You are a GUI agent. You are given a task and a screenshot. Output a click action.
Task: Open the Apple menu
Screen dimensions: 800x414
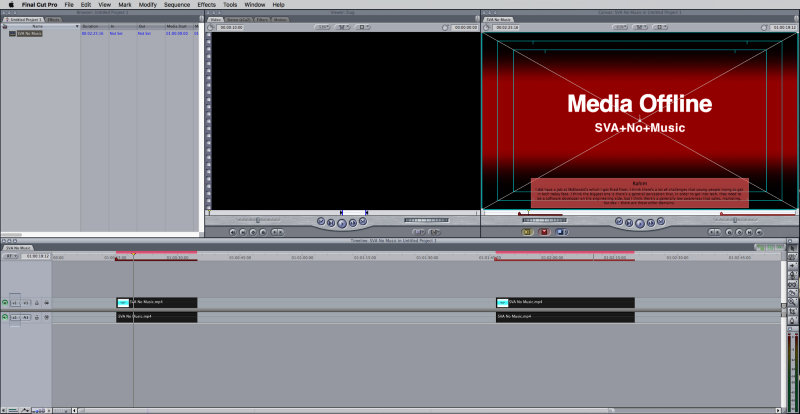coord(10,4)
